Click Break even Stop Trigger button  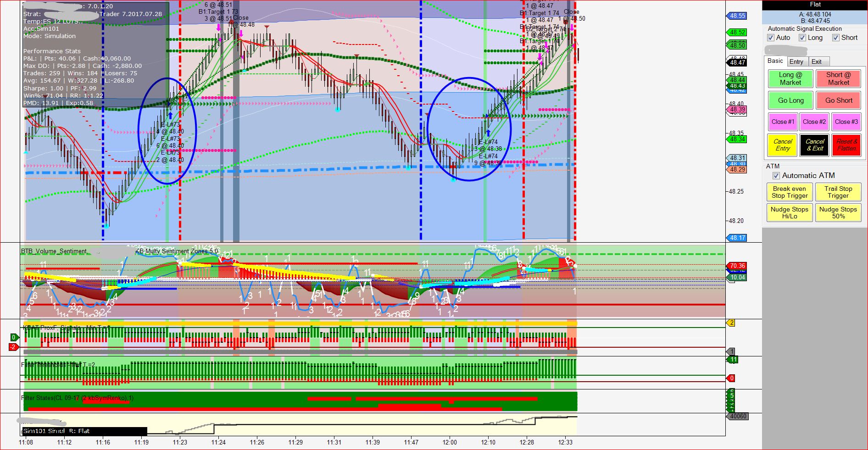point(790,192)
